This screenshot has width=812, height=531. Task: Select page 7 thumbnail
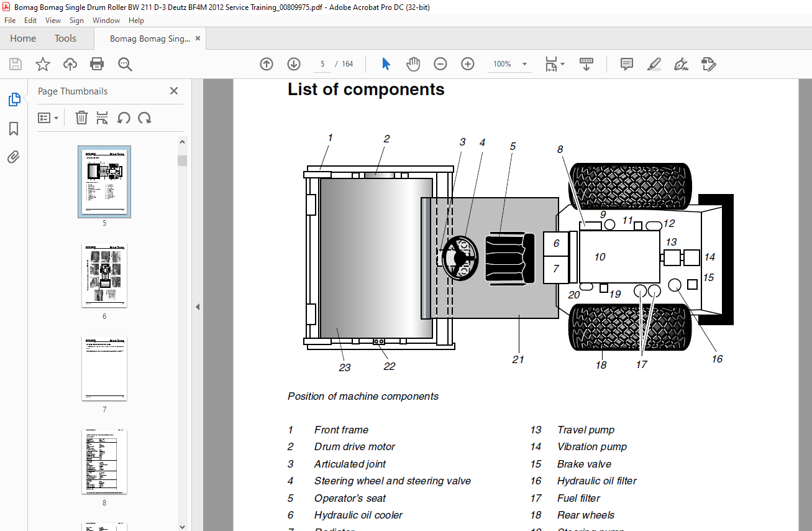tap(104, 369)
